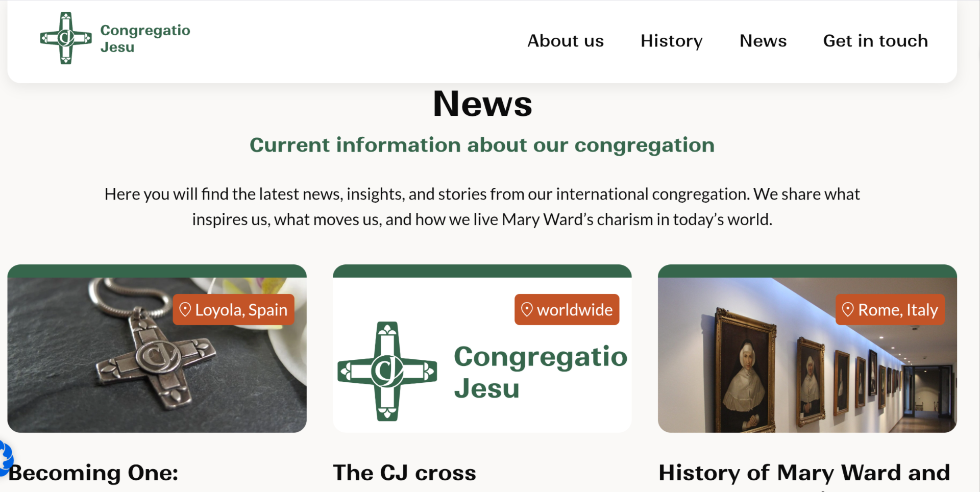Click the large Congregatio Jesu text in middle card
Screen dimensions: 980x492
[540, 372]
